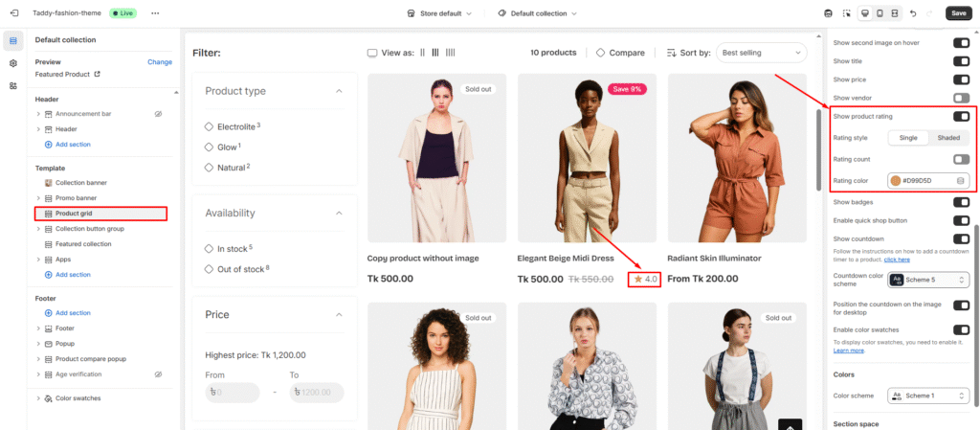Open the Countdown color scheme dropdown
The width and height of the screenshot is (980, 430).
[x=928, y=280]
